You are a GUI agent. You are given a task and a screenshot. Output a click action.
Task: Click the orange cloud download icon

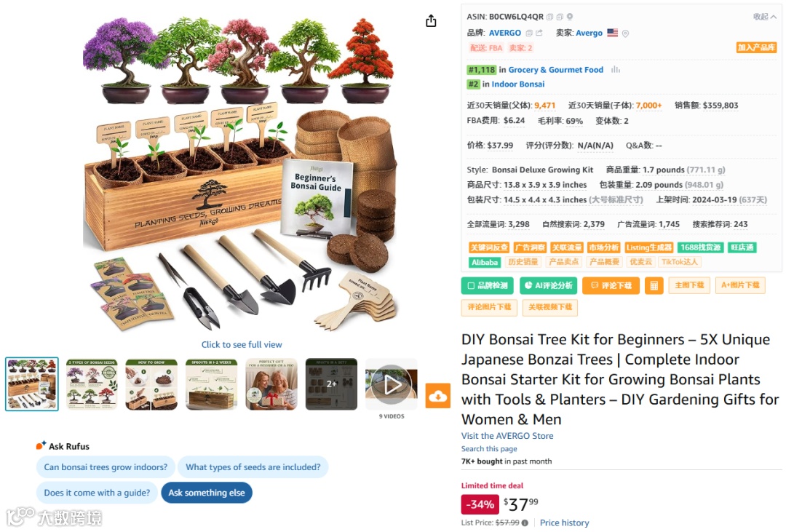pyautogui.click(x=437, y=396)
